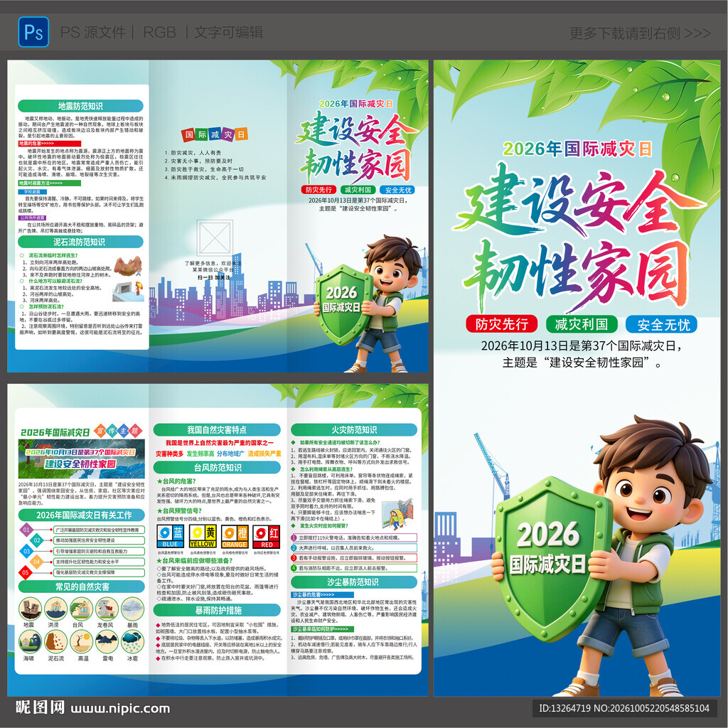Click the 地震的危害>>>>> red label
Screen dimensions: 728x728
[49, 144]
